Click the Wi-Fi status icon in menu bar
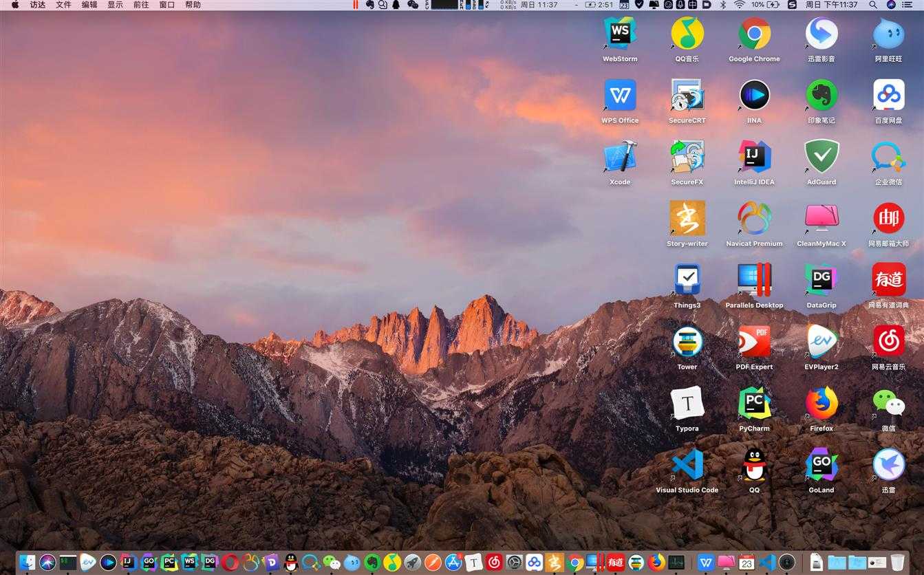This screenshot has width=924, height=575. point(740,5)
